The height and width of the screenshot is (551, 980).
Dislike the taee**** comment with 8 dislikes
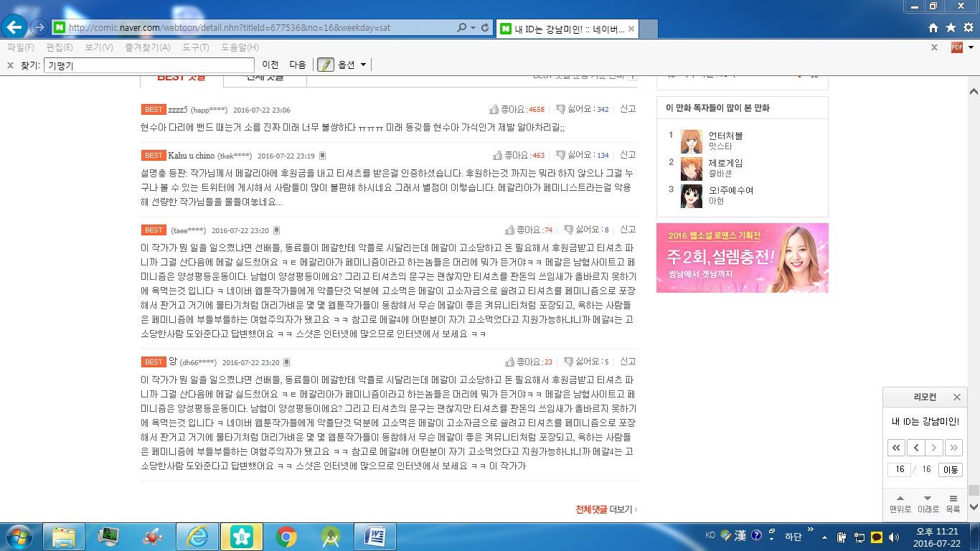(586, 230)
